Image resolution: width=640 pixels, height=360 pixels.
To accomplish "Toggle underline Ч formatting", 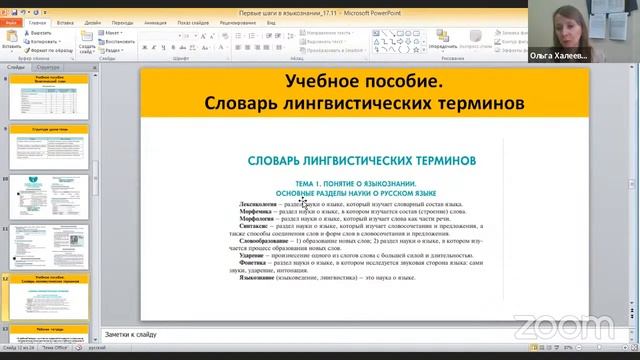I will 164,48.
